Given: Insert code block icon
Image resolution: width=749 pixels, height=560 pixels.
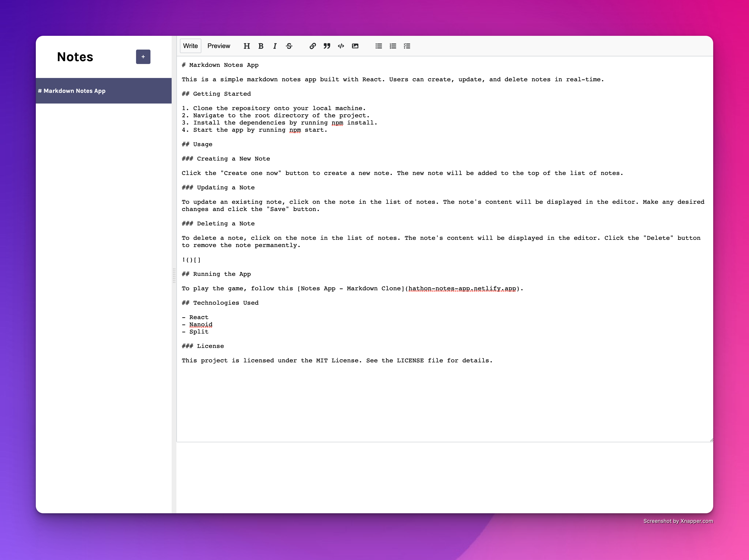Looking at the screenshot, I should 341,46.
